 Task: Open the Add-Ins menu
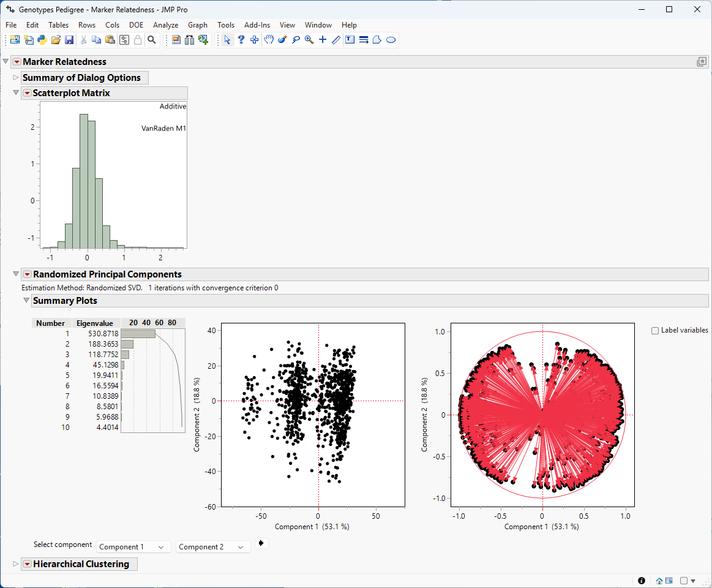[x=257, y=25]
